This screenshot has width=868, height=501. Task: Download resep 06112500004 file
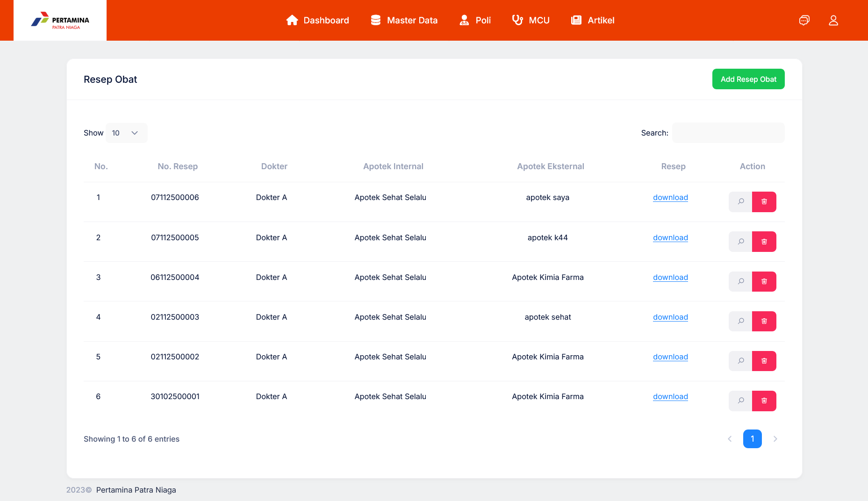[x=670, y=277]
